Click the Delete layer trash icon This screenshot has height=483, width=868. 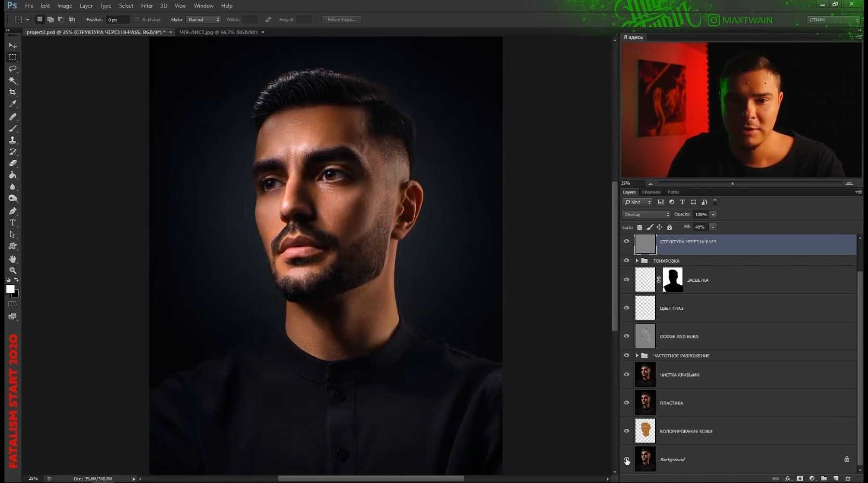(x=848, y=478)
